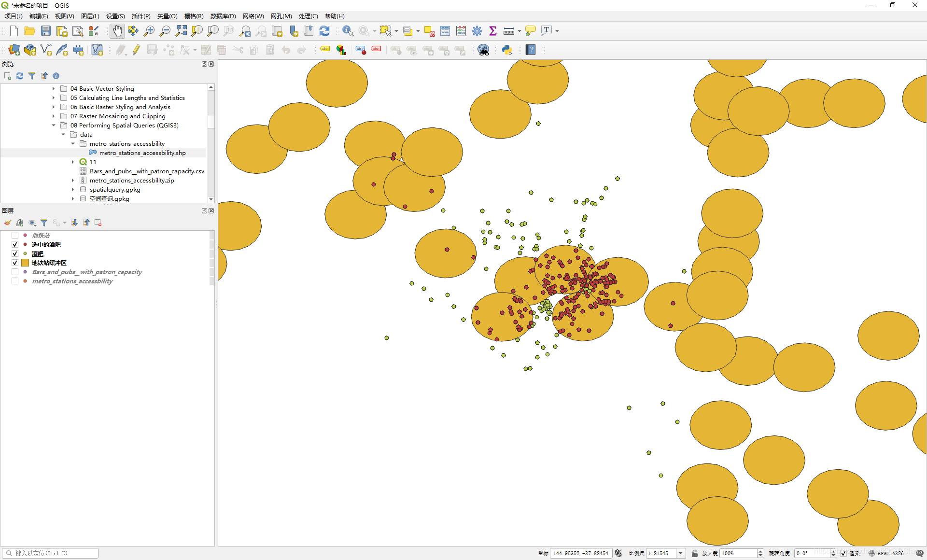This screenshot has height=560, width=927.
Task: Open the Processing Toolbox gear icon
Action: tap(477, 31)
